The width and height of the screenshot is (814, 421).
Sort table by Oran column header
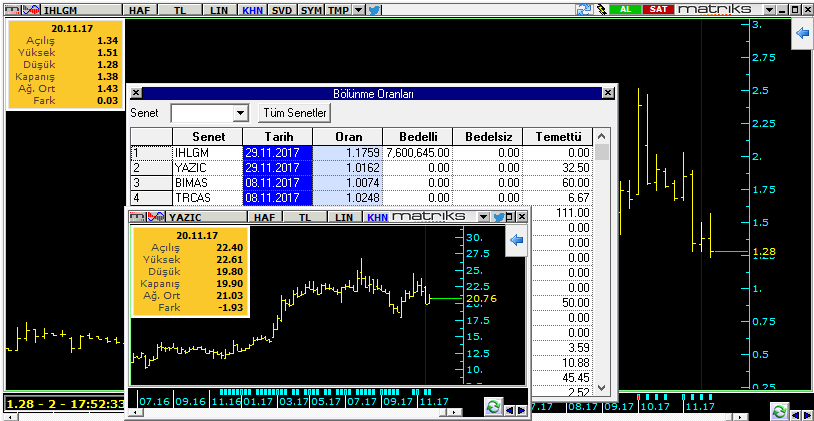(348, 137)
